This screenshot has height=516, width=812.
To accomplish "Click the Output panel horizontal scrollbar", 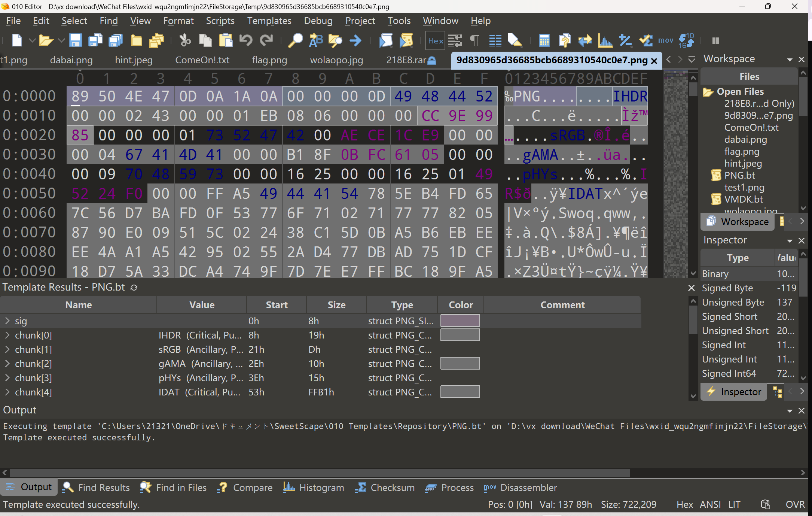I will point(320,473).
